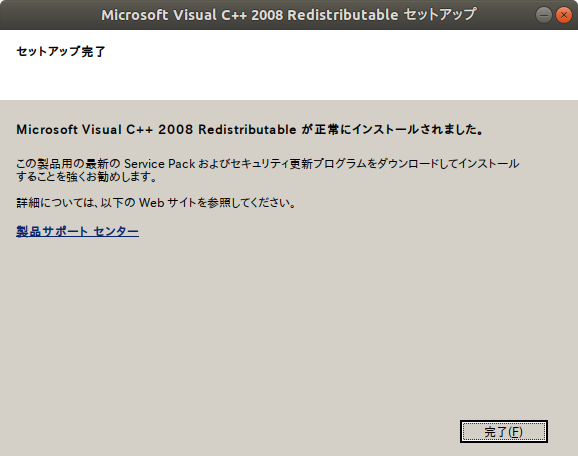Viewport: 578px width, 456px height.
Task: Click Redistributable in the bold success message
Action: coord(247,130)
